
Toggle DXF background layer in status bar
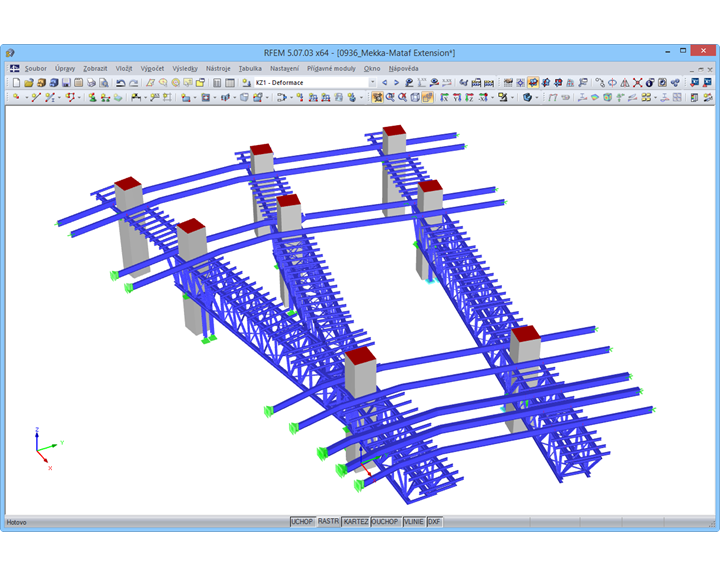click(x=434, y=522)
